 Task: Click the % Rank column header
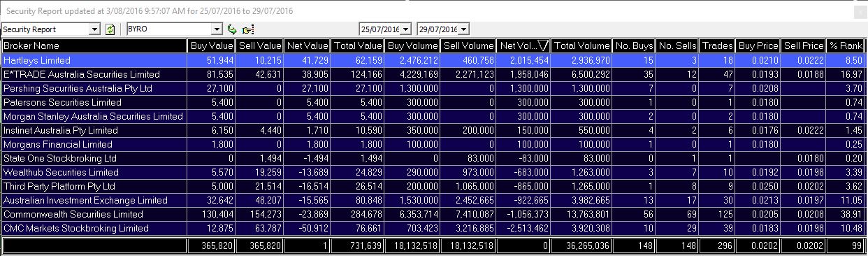point(846,45)
